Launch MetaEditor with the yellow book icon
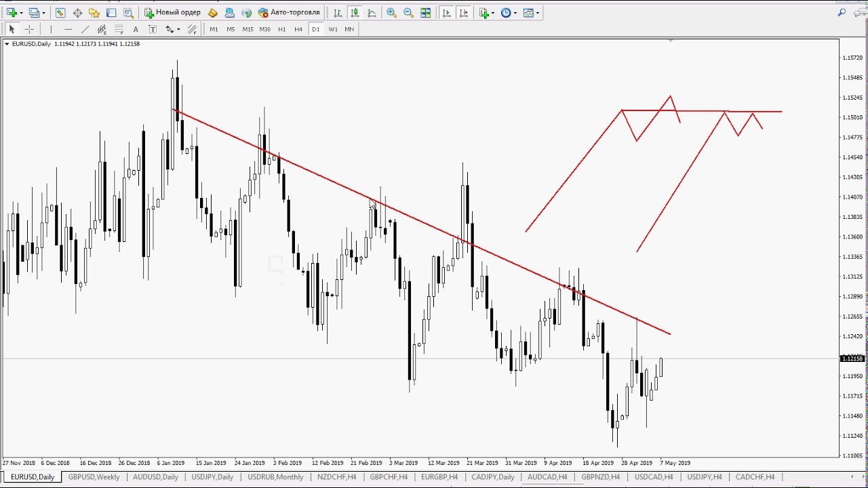 [x=213, y=13]
